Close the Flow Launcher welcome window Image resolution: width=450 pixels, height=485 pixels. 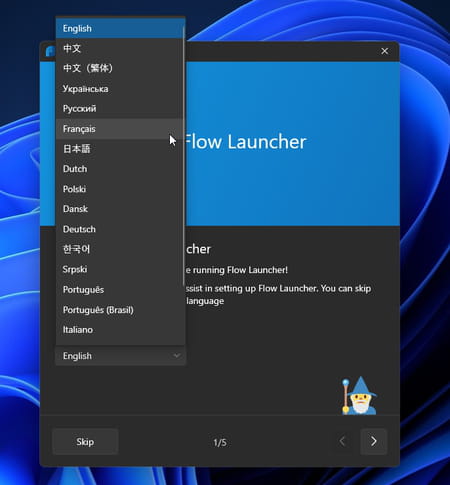[384, 51]
